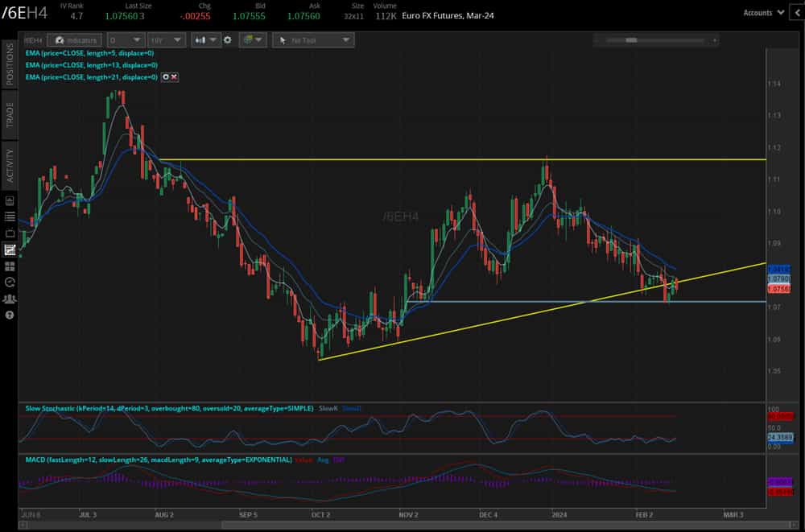This screenshot has width=805, height=532.
Task: Open the Positions side tab
Action: point(10,64)
